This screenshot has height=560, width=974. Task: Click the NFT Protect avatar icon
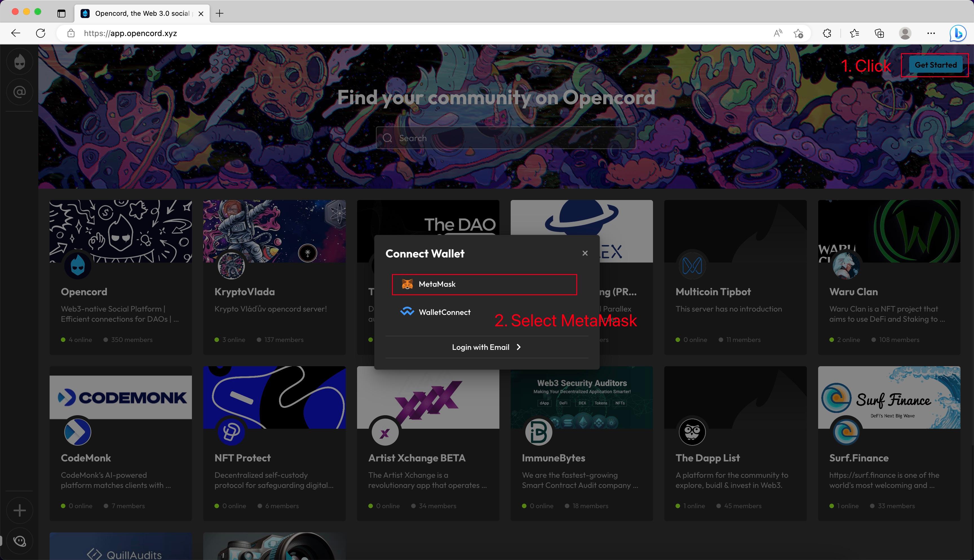[x=231, y=432]
